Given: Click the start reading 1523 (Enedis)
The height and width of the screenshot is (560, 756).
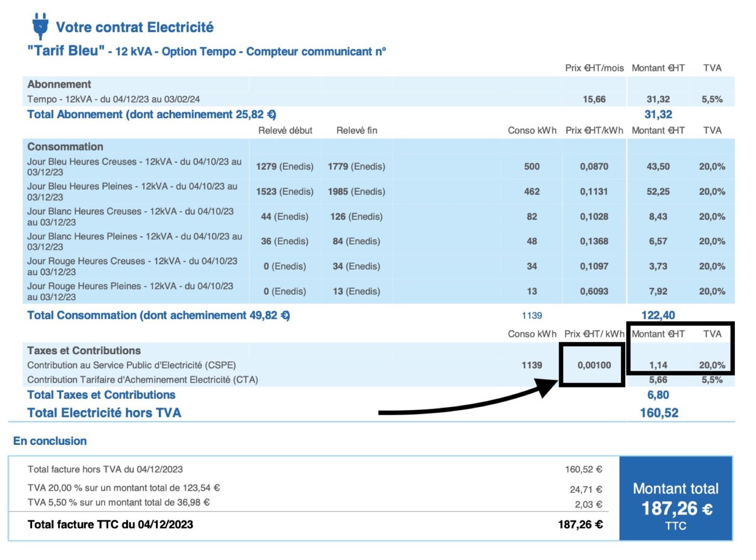Looking at the screenshot, I should [x=285, y=191].
